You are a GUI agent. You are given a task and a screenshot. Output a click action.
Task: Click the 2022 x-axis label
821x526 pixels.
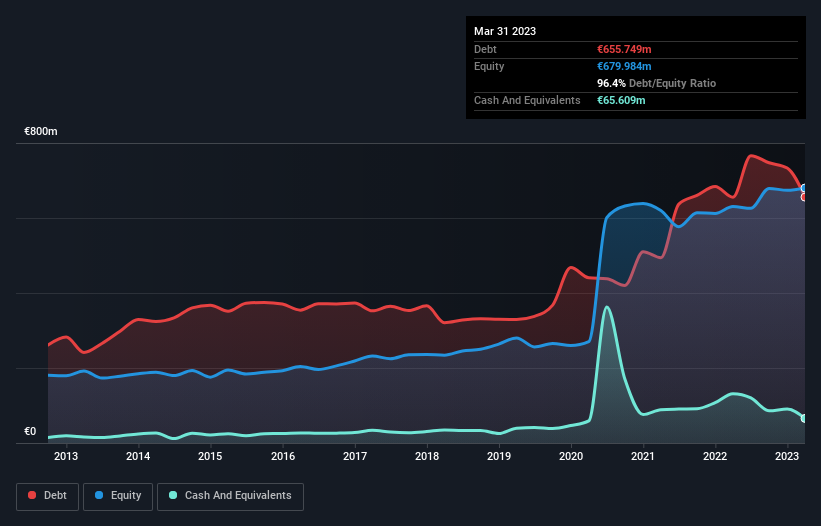[715, 456]
